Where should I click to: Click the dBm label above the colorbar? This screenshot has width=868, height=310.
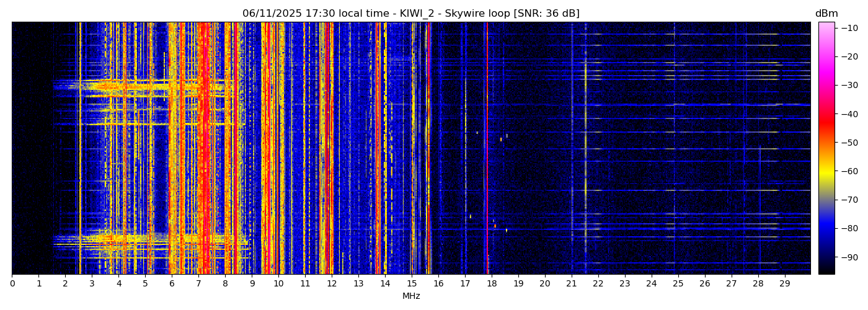pos(826,14)
